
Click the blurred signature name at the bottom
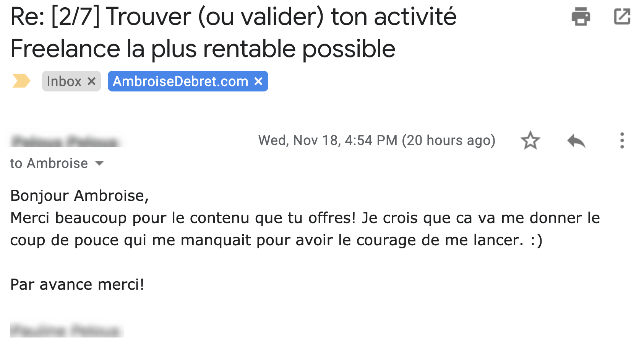point(66,330)
